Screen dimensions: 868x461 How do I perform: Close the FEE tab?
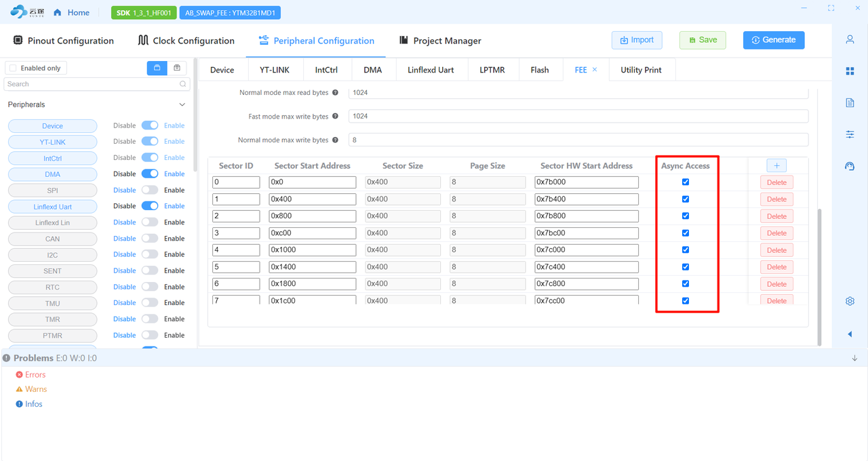point(595,69)
